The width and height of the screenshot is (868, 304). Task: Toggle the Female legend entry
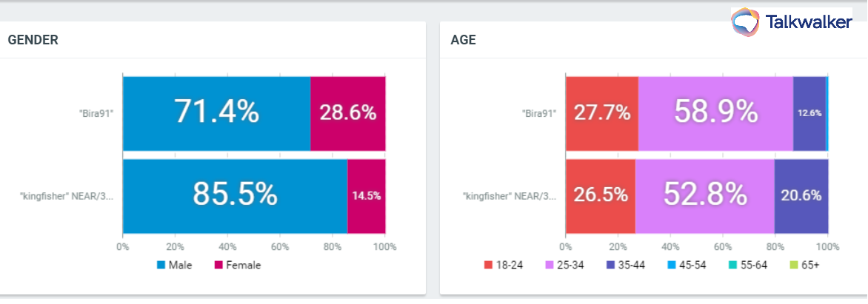[x=238, y=265]
